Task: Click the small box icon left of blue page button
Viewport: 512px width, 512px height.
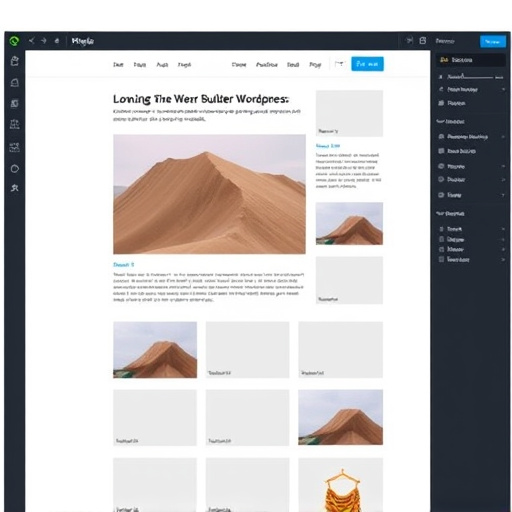Action: pos(339,64)
